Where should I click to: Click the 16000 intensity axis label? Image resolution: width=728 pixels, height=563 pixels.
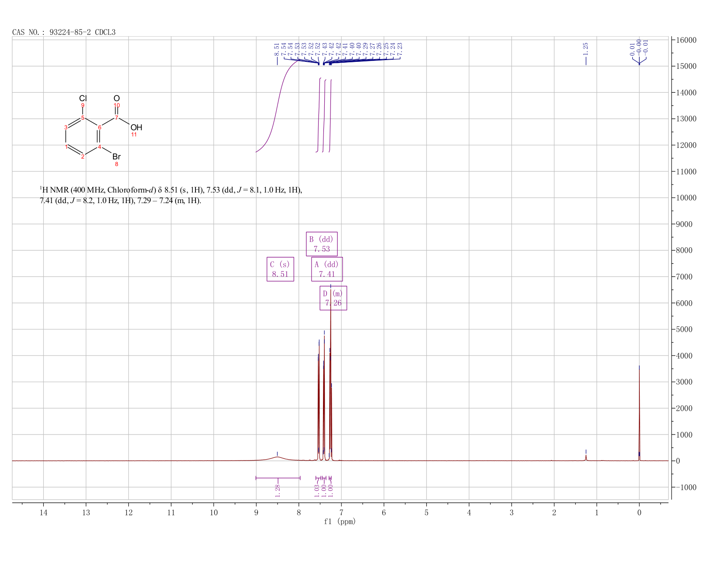click(686, 40)
